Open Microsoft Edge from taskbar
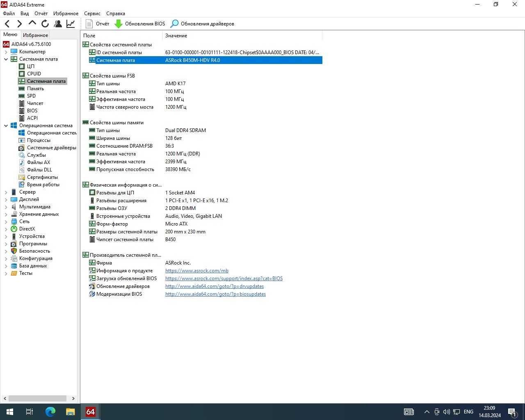 coord(50,412)
